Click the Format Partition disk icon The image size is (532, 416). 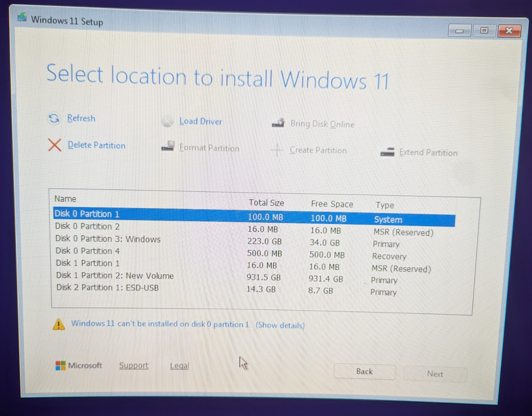pyautogui.click(x=168, y=146)
